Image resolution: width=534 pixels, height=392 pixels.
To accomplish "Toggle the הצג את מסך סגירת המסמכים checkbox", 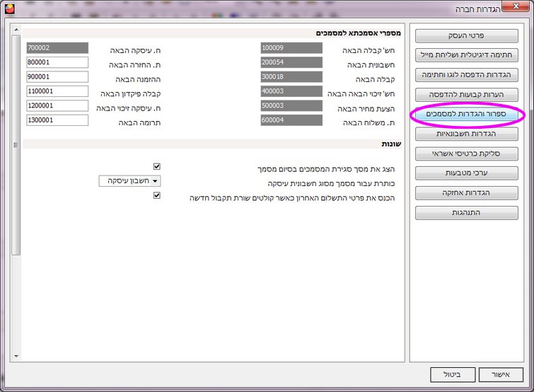I will click(157, 166).
